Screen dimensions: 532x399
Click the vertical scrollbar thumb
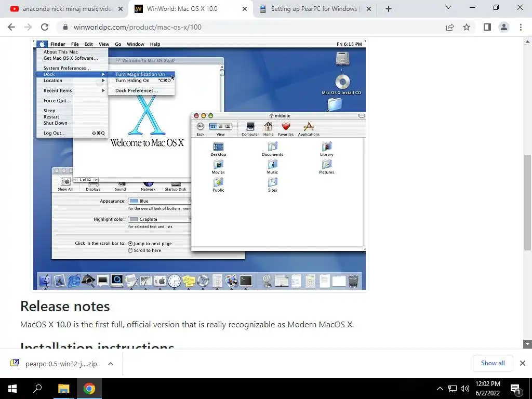[527, 203]
